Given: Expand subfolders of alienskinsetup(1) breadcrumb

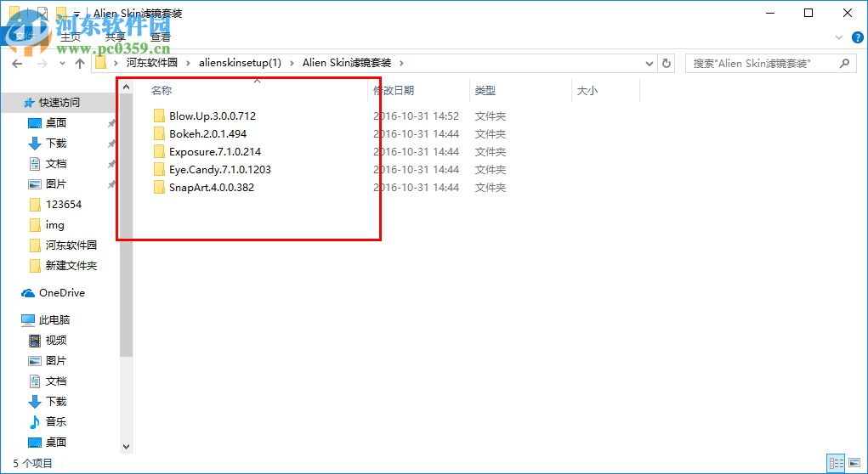Looking at the screenshot, I should tap(292, 63).
